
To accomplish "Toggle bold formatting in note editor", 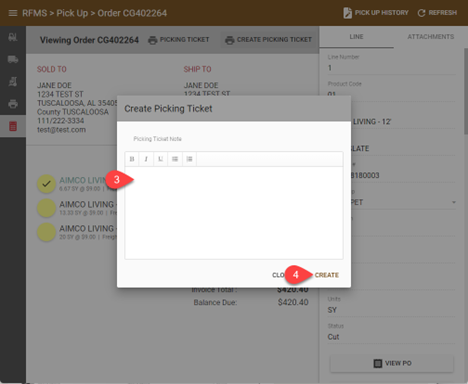I will 132,159.
